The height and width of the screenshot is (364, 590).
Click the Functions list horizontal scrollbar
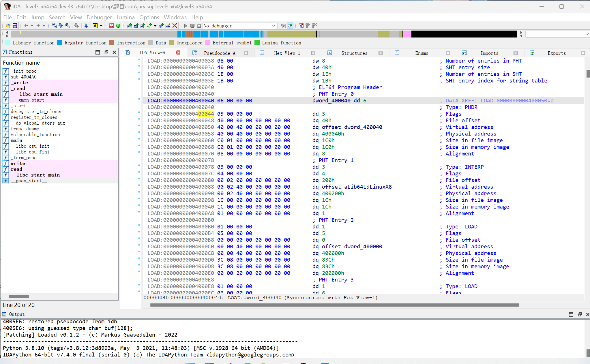click(x=19, y=297)
